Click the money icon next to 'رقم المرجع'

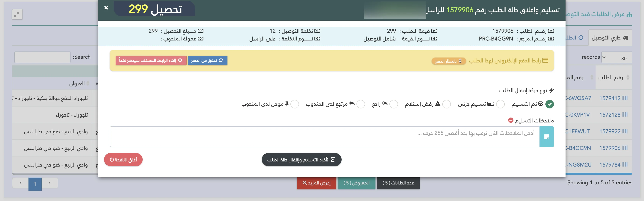tap(551, 39)
